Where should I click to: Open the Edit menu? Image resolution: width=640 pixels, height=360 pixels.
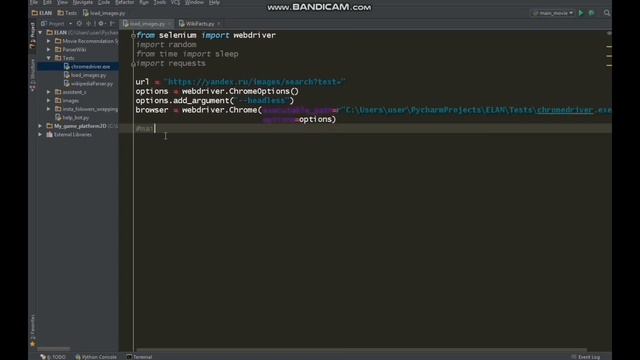47,2
